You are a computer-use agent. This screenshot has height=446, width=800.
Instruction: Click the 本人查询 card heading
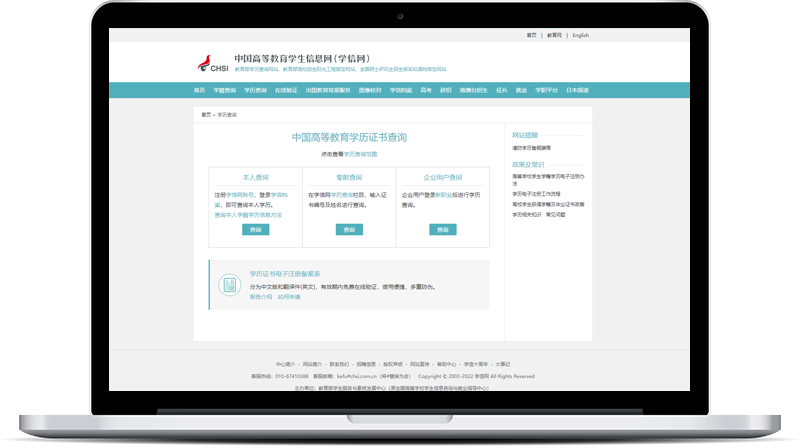256,178
